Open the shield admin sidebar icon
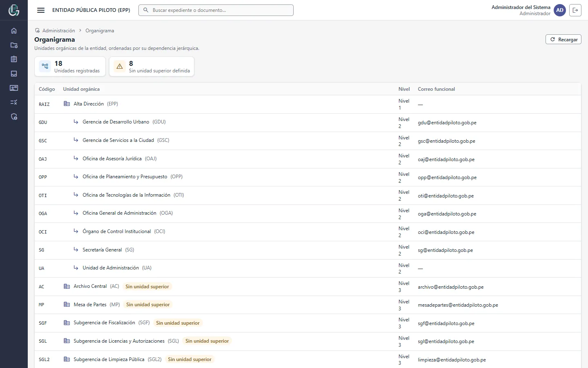 pyautogui.click(x=14, y=117)
